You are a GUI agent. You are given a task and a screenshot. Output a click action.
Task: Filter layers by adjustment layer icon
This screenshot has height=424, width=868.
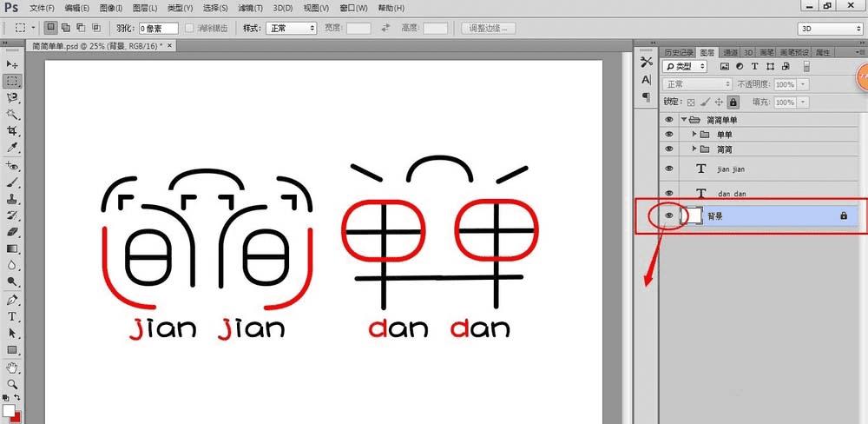(740, 67)
